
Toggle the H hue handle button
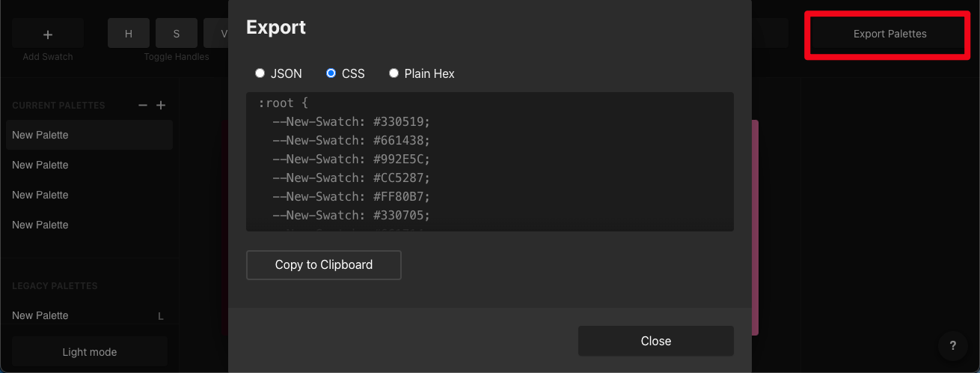129,34
